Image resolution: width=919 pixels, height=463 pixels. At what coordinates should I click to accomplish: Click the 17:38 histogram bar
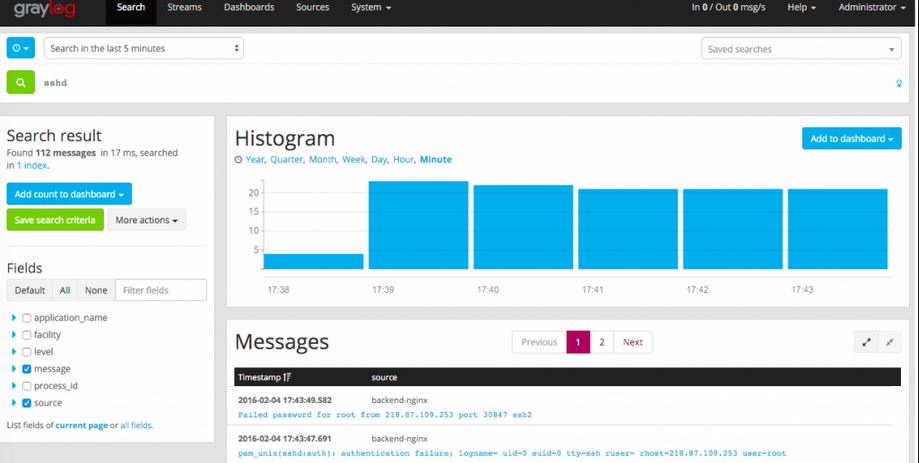click(x=314, y=261)
